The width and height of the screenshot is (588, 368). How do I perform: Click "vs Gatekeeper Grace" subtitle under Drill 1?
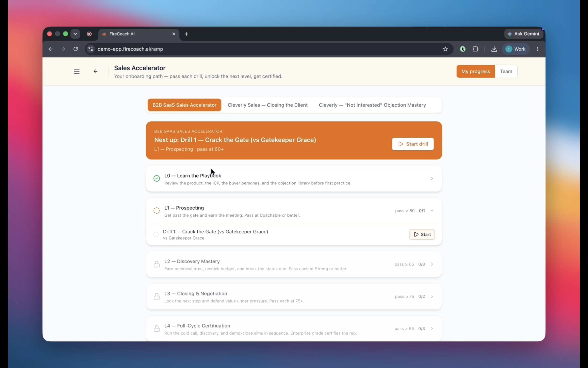184,238
